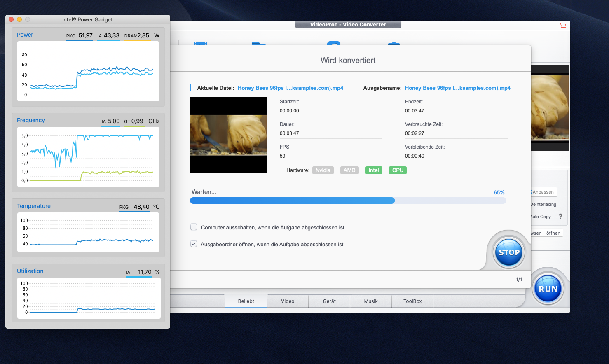The height and width of the screenshot is (364, 609).
Task: Open the ToolBox tab
Action: [412, 301]
